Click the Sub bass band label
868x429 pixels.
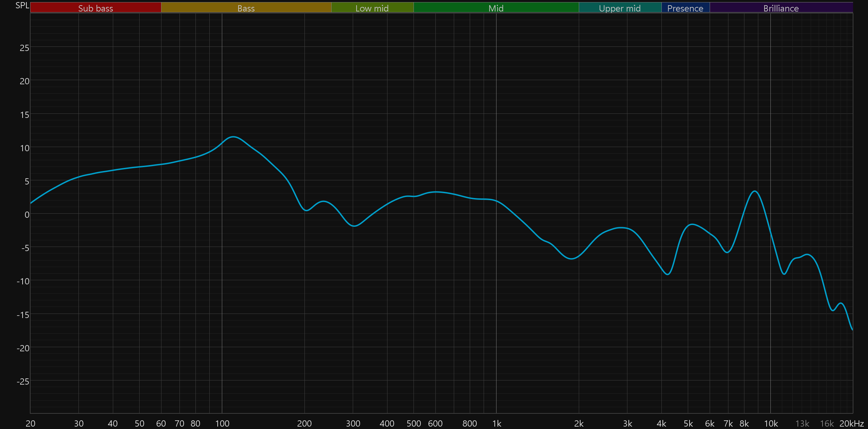click(x=95, y=8)
